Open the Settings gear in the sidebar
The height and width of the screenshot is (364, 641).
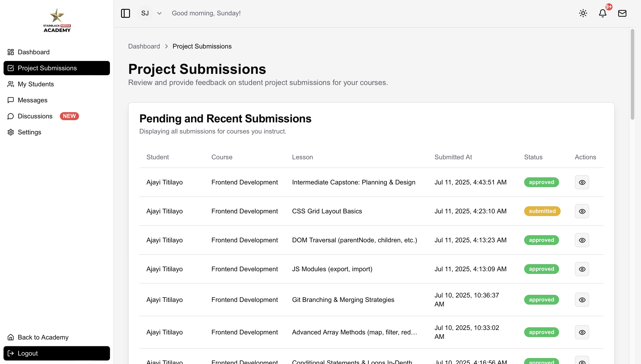(x=10, y=132)
